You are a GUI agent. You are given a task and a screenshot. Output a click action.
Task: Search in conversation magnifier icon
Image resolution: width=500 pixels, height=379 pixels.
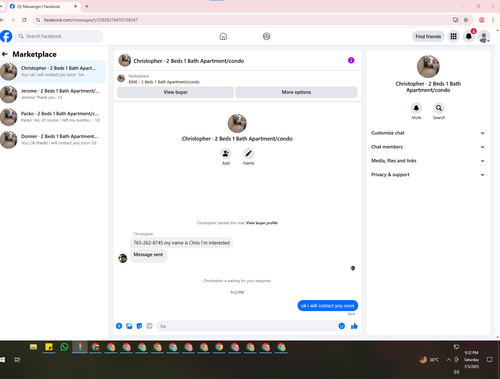click(439, 108)
